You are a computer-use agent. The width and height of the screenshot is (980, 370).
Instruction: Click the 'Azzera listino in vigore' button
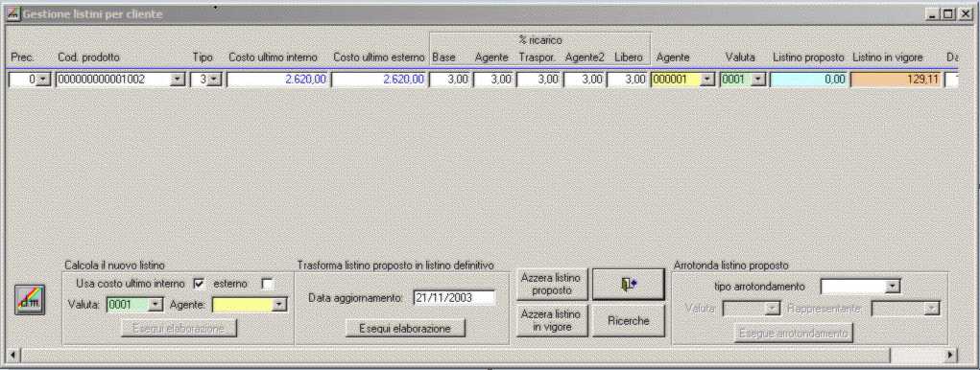[x=551, y=321]
